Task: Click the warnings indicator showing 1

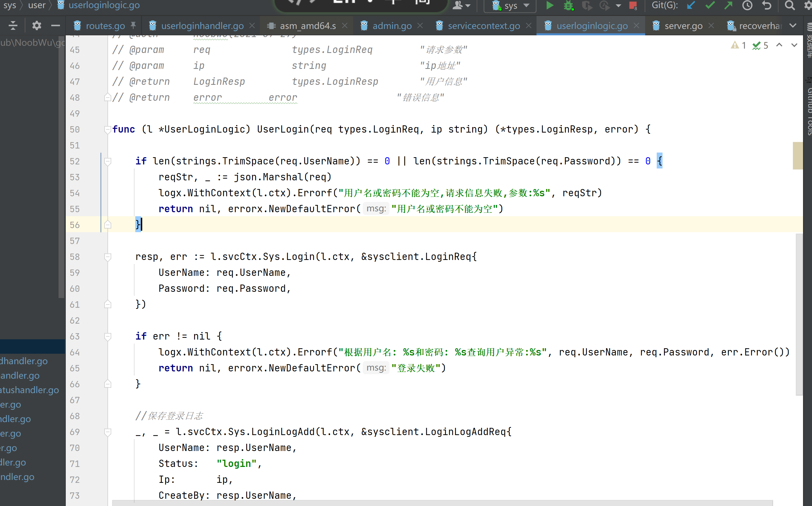Action: click(x=738, y=45)
